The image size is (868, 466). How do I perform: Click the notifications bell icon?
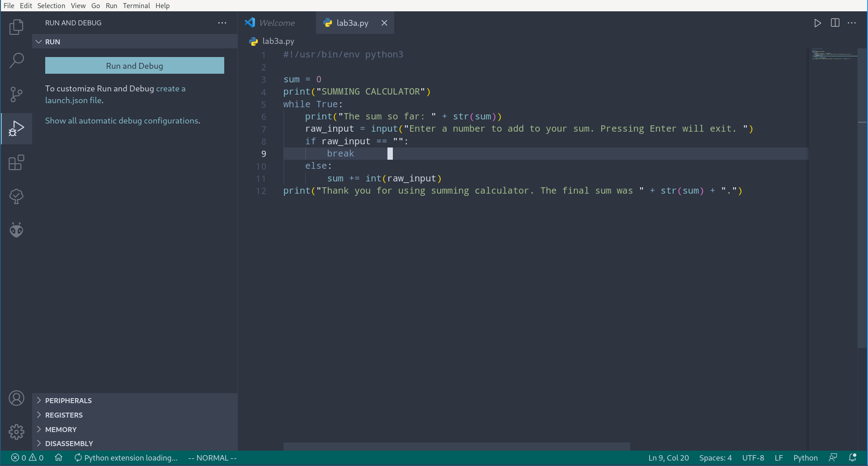pos(854,457)
